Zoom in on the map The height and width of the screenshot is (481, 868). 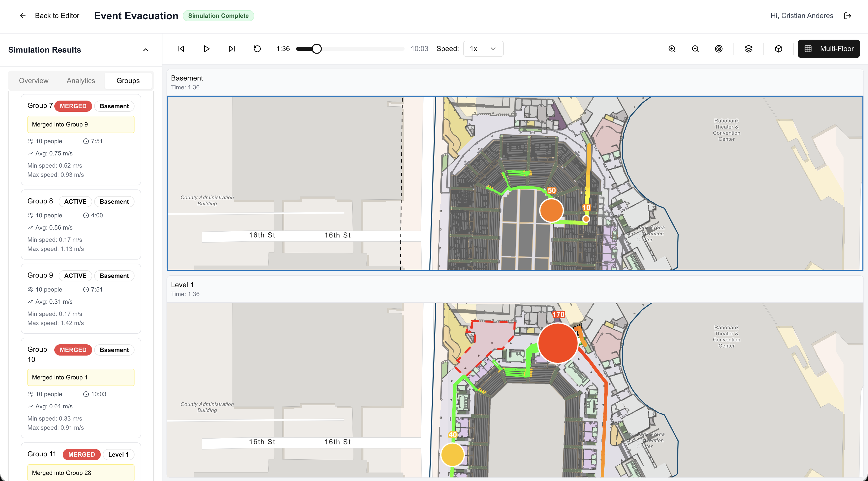pyautogui.click(x=672, y=49)
